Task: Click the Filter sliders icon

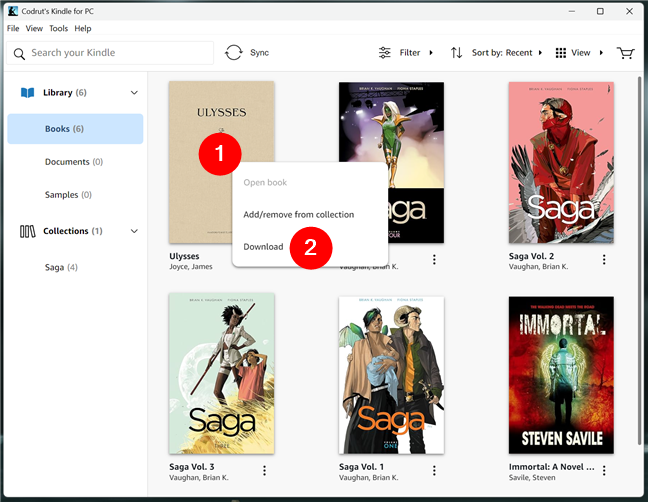Action: [x=384, y=53]
